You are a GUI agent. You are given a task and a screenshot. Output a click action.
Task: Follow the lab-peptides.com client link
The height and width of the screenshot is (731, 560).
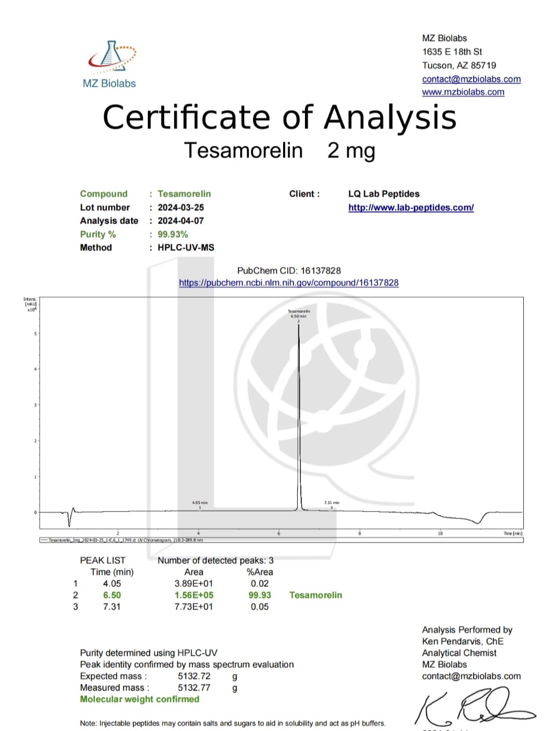pyautogui.click(x=411, y=208)
